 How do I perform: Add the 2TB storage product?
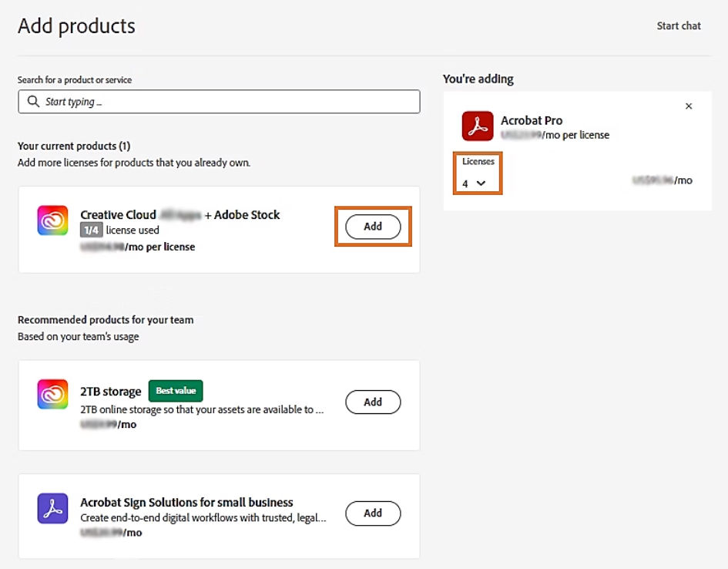coord(373,402)
